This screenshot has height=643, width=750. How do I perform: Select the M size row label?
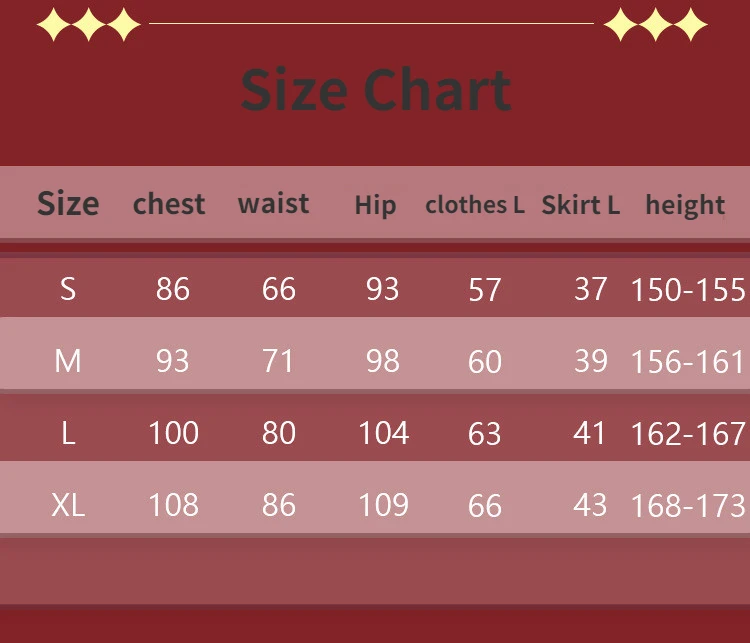click(68, 360)
